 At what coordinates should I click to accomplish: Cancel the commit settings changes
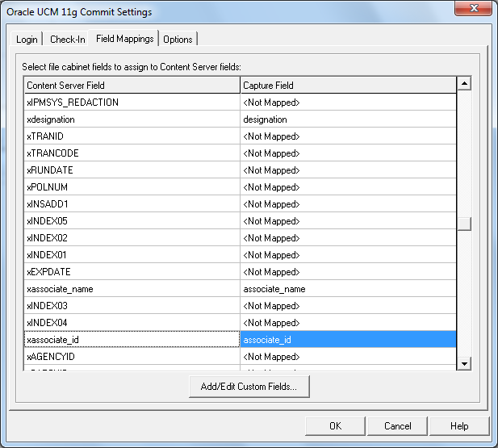tap(397, 426)
